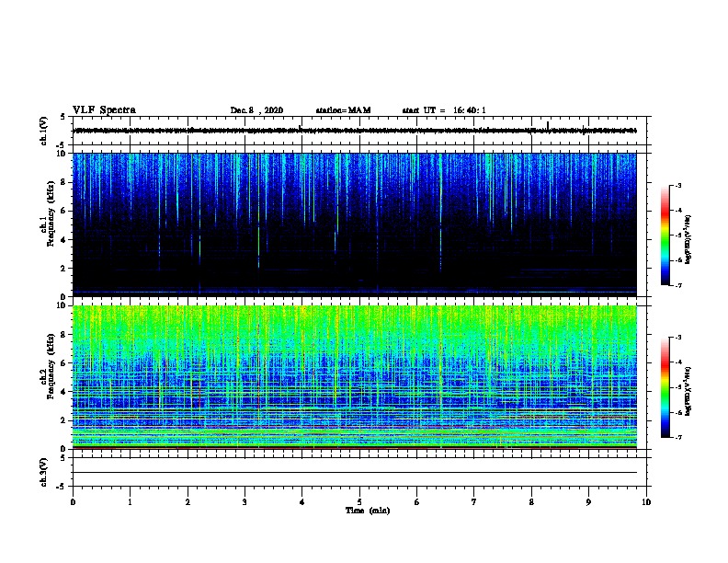728x563 pixels.
Task: Click the time axis tick label "1"
Action: point(130,502)
